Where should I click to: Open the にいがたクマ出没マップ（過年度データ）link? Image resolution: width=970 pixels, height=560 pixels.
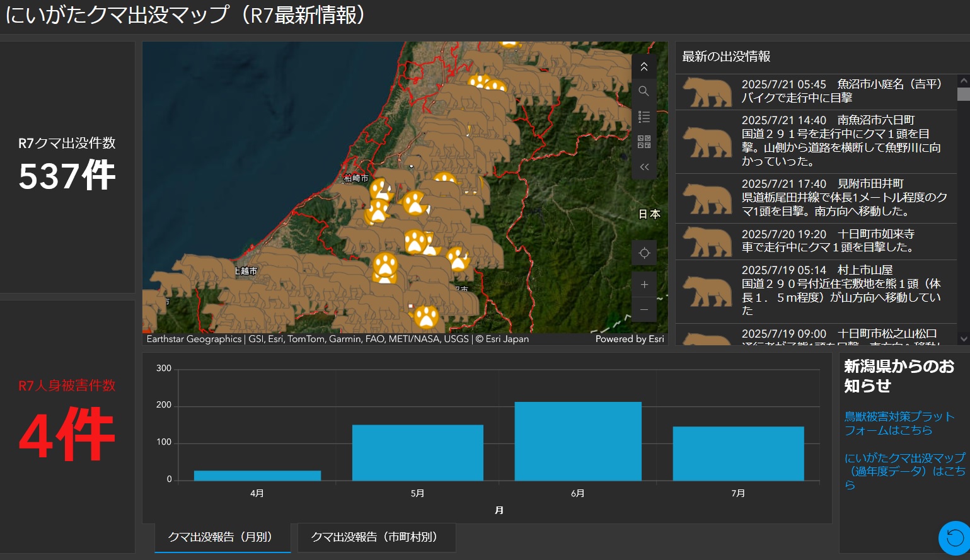click(x=904, y=471)
